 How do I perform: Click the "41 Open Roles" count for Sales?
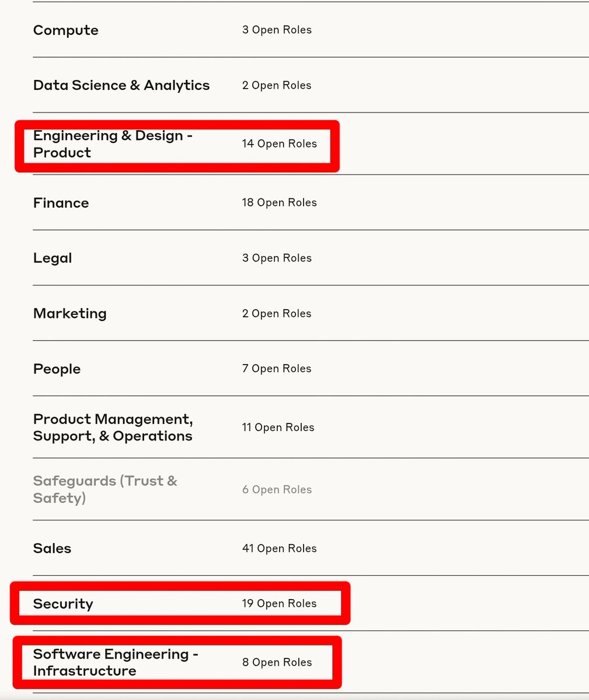279,548
